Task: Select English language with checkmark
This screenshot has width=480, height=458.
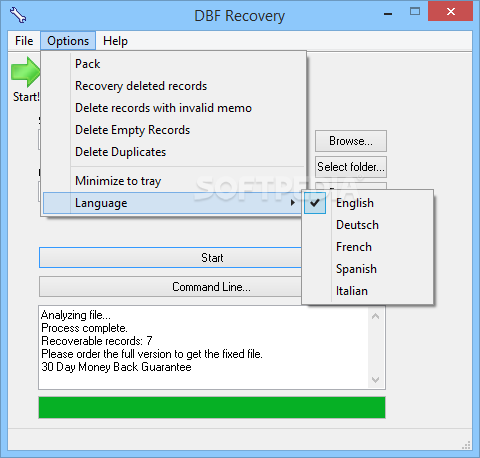Action: [368, 203]
